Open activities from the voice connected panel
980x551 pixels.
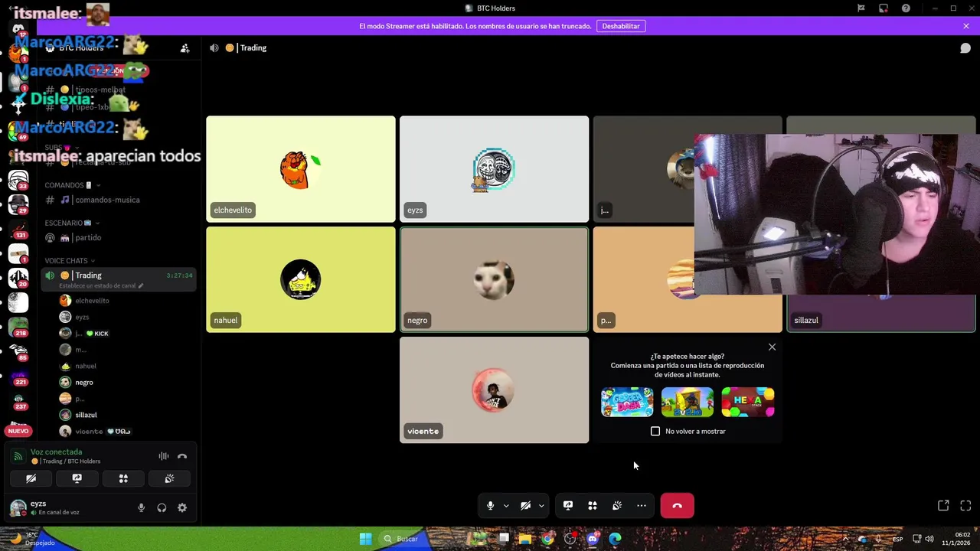tap(123, 478)
